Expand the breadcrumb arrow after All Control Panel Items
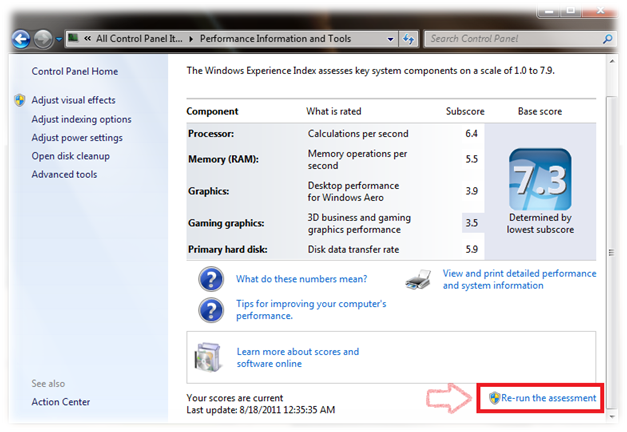The width and height of the screenshot is (627, 432). click(x=191, y=39)
